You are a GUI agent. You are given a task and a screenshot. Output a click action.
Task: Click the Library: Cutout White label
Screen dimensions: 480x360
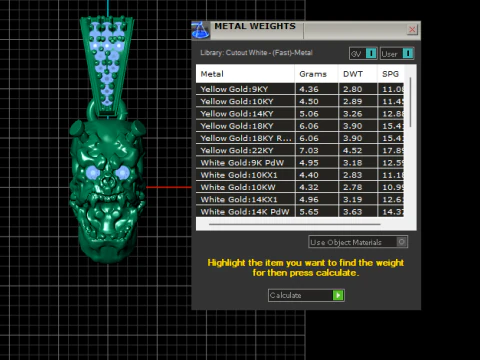click(x=256, y=53)
